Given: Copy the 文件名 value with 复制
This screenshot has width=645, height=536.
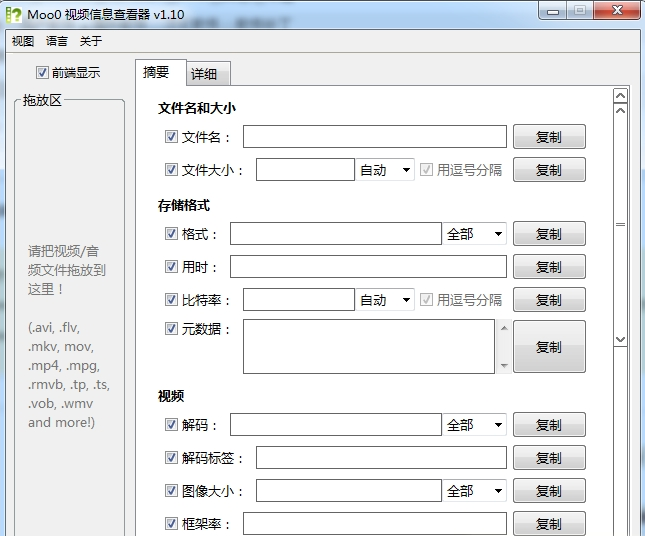Looking at the screenshot, I should [549, 137].
